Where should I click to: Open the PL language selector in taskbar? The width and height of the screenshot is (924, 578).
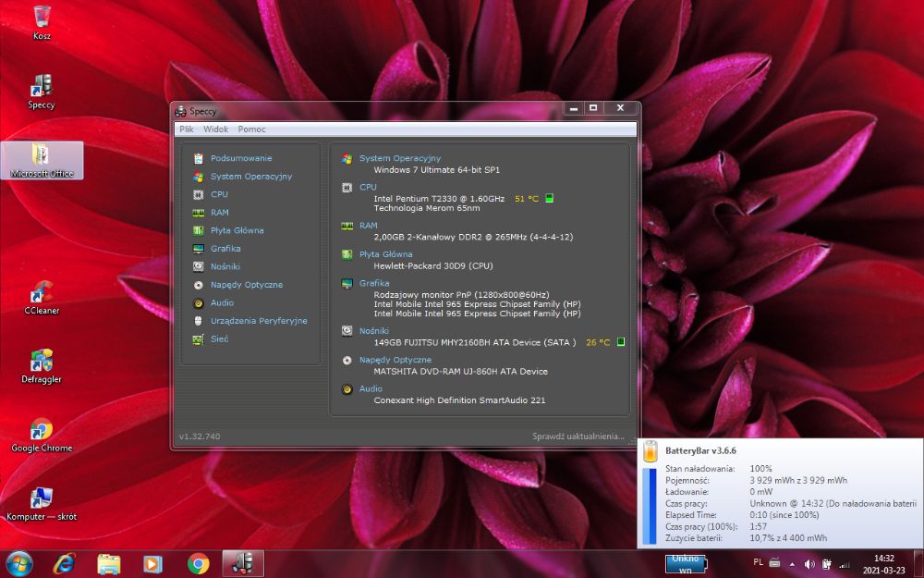(758, 562)
